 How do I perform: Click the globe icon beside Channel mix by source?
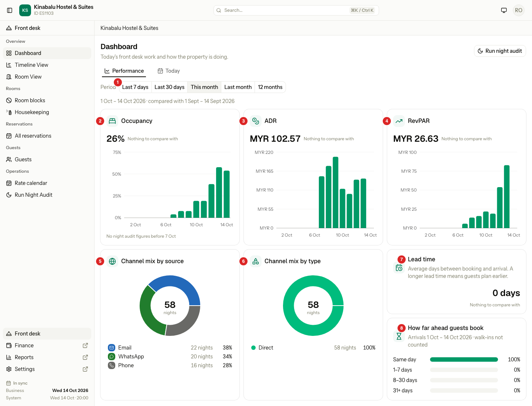112,261
